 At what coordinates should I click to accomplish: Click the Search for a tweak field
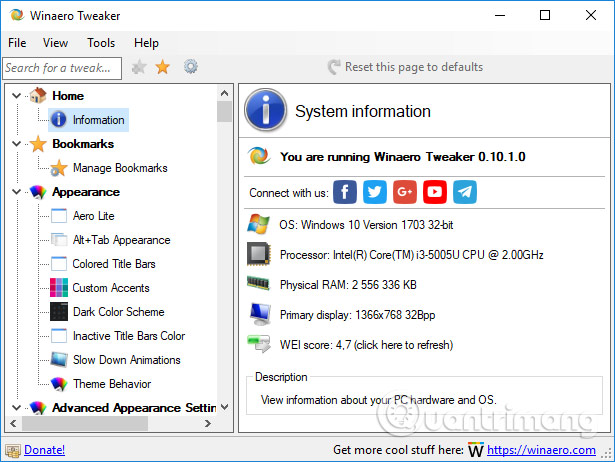[62, 68]
